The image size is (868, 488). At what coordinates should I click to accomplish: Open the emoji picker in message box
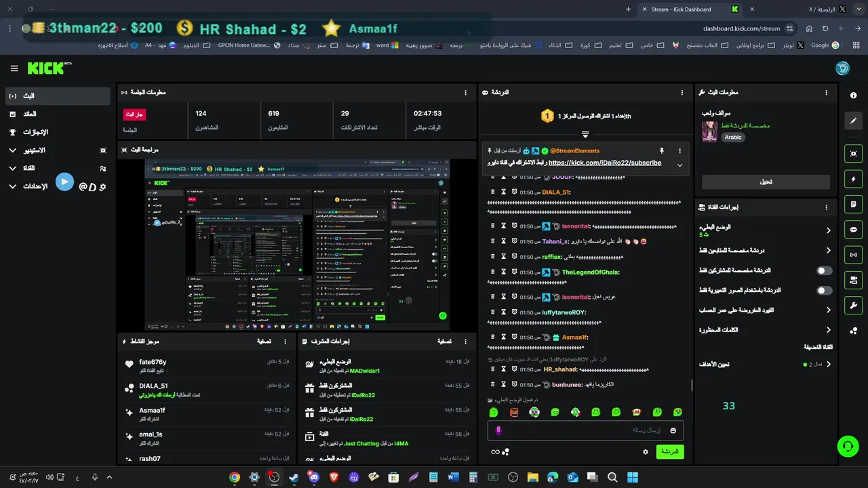tap(673, 430)
